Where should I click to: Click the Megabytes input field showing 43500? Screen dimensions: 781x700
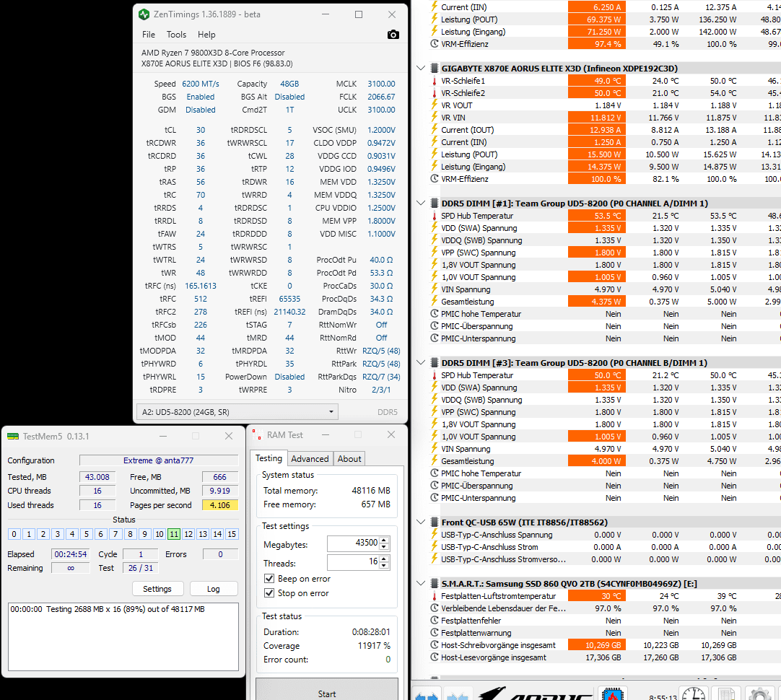click(353, 543)
